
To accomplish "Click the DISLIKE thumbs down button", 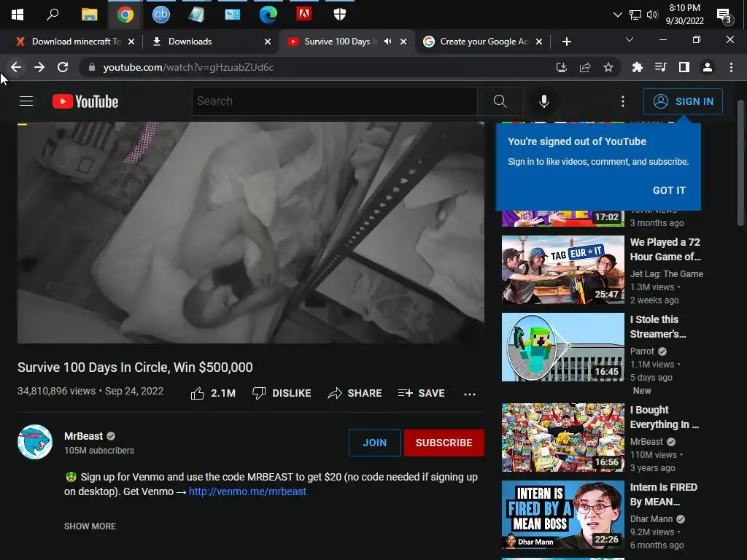I will (x=282, y=393).
